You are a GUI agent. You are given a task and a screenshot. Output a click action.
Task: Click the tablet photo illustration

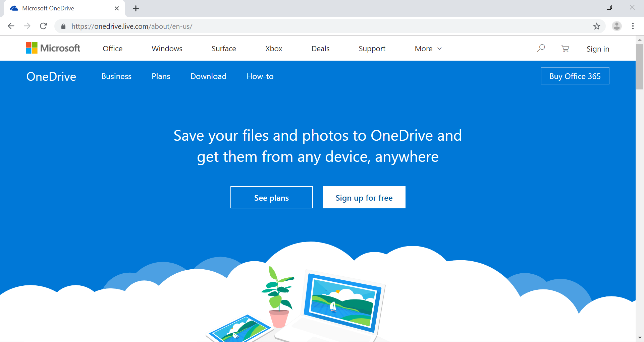point(240,329)
